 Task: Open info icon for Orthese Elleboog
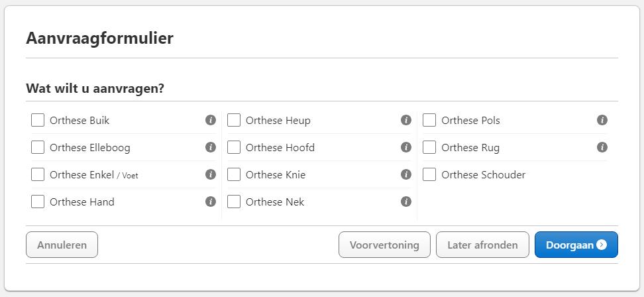click(211, 147)
